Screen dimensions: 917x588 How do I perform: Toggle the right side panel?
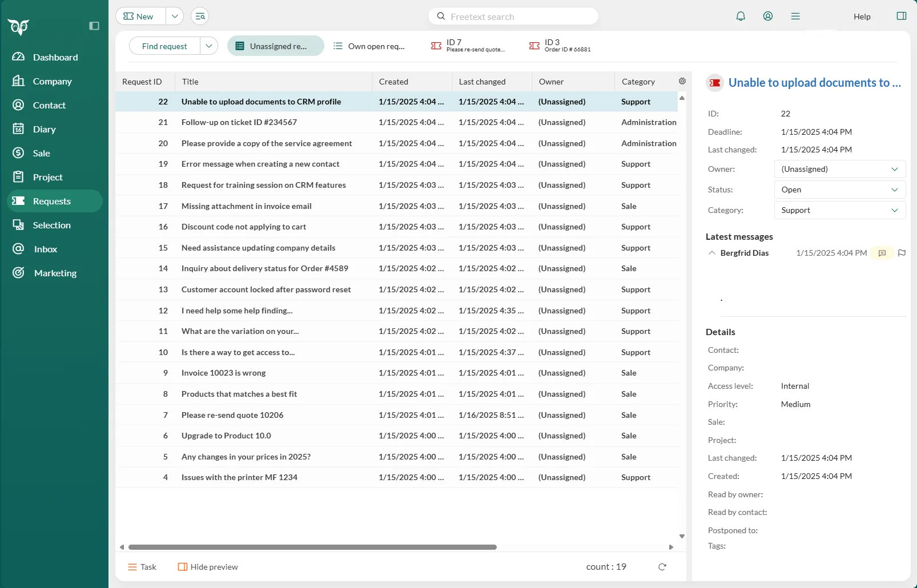902,17
